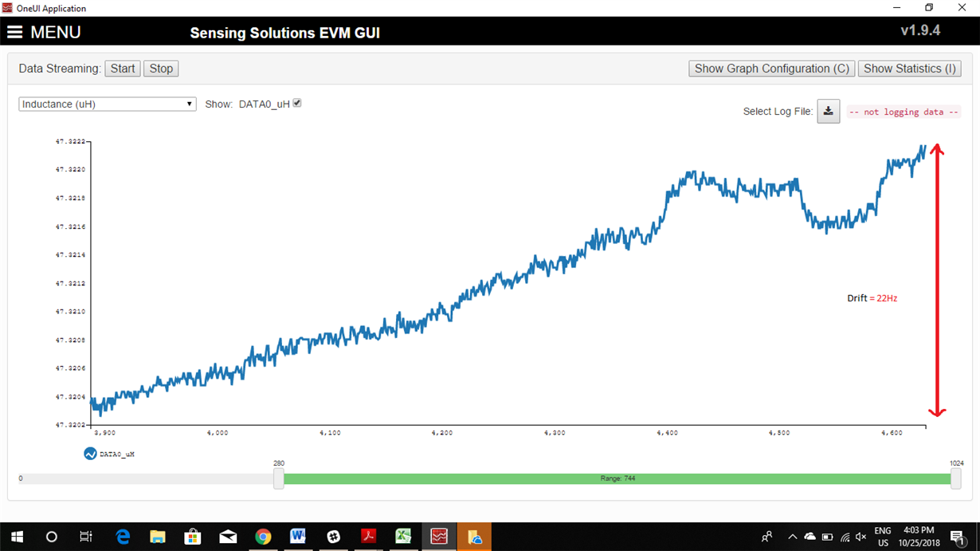Open the hamburger MENU icon

pyautogui.click(x=14, y=33)
